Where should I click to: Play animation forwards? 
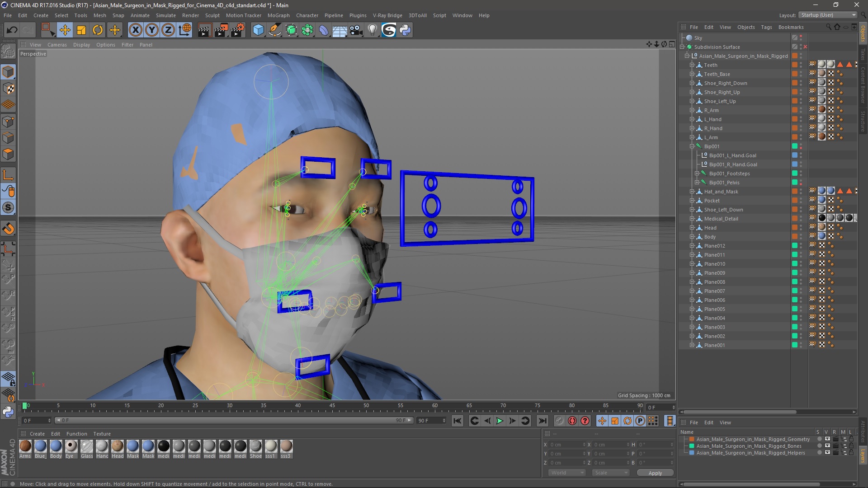pyautogui.click(x=500, y=421)
